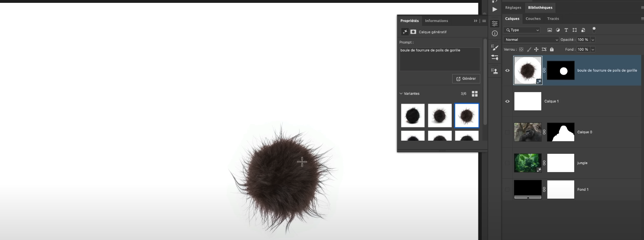Show the jungle layer
Image resolution: width=644 pixels, height=240 pixels.
coord(507,163)
